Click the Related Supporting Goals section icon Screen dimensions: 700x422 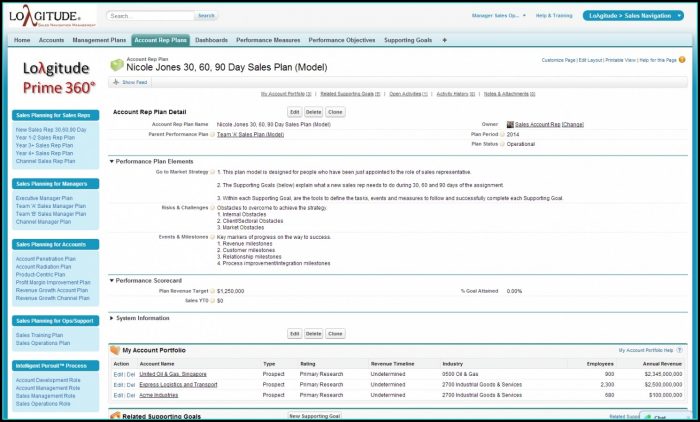pos(115,416)
